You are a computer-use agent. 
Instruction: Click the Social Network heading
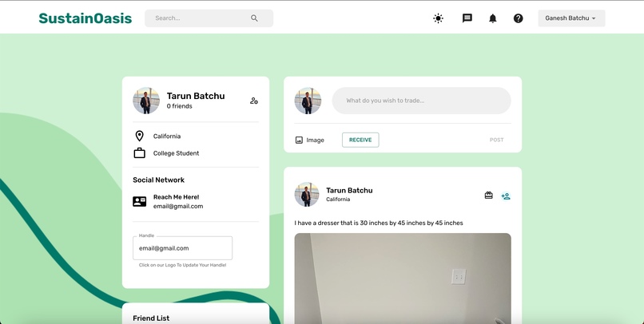point(158,180)
